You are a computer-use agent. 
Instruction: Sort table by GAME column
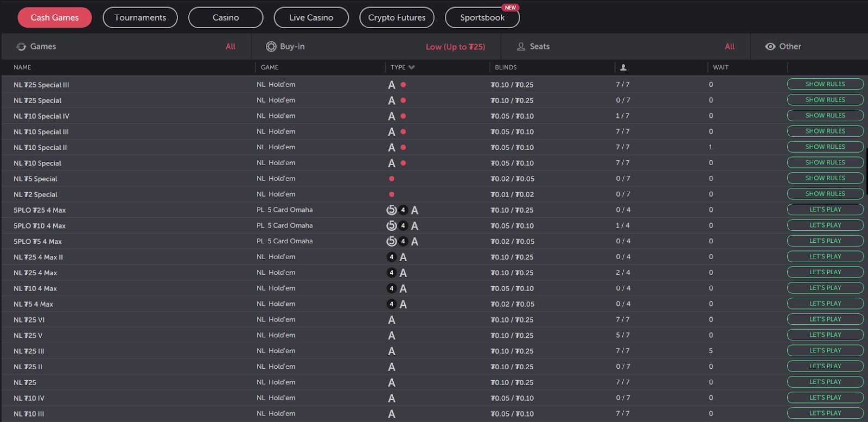point(270,67)
